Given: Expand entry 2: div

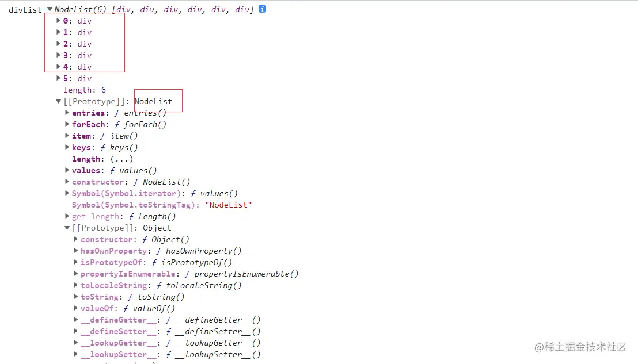Looking at the screenshot, I should pyautogui.click(x=58, y=43).
